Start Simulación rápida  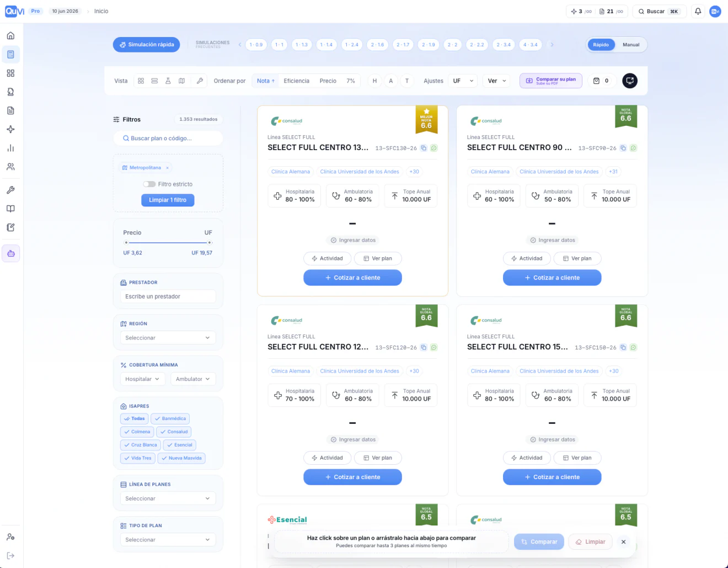point(146,45)
